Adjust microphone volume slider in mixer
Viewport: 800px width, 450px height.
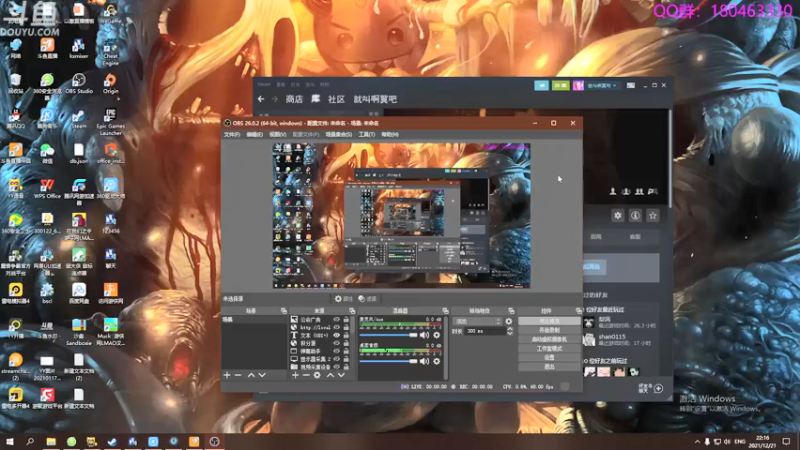coord(388,335)
